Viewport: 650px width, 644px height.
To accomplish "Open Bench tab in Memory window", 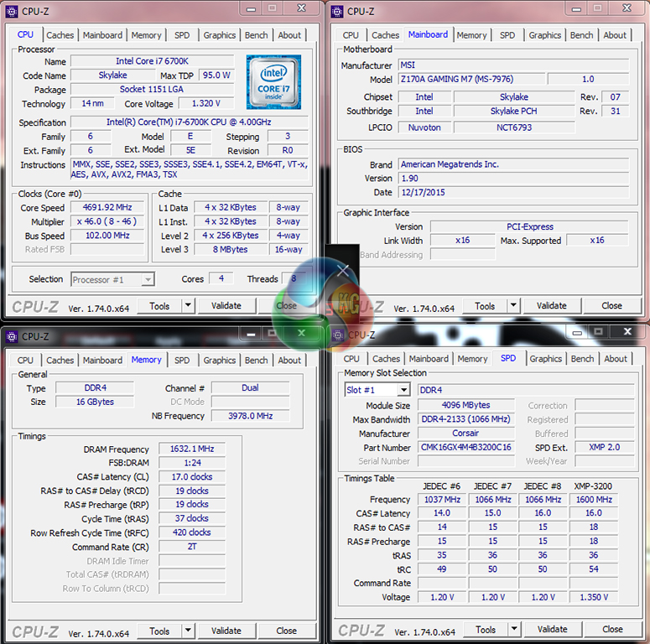I will (x=256, y=360).
